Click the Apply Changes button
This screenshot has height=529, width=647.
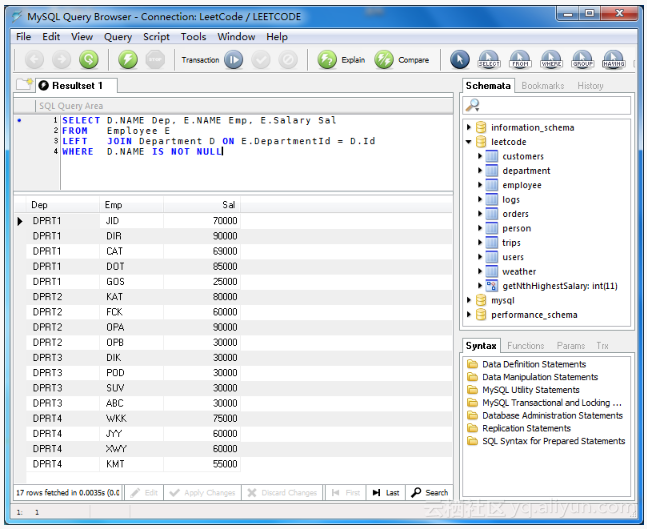(202, 492)
